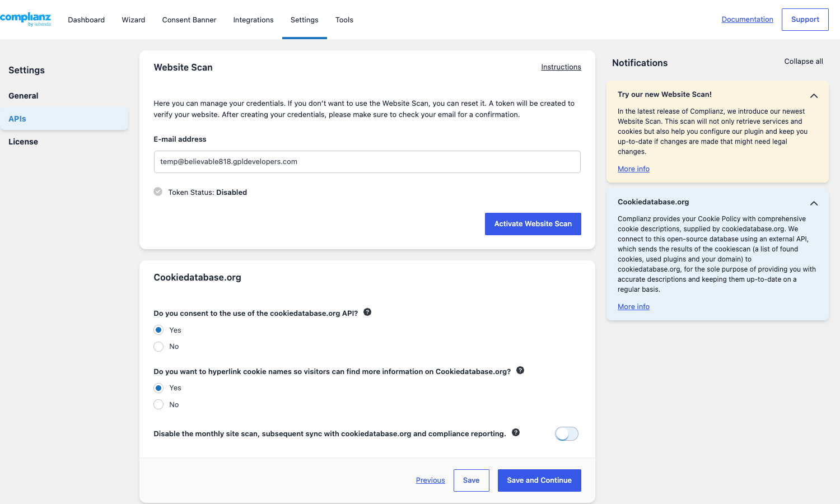Go to Consent Banner tab
This screenshot has height=504, width=840.
coord(189,20)
